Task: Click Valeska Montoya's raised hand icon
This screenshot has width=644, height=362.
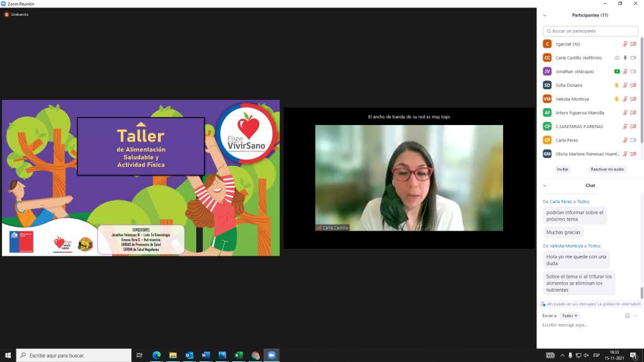Action: (616, 99)
